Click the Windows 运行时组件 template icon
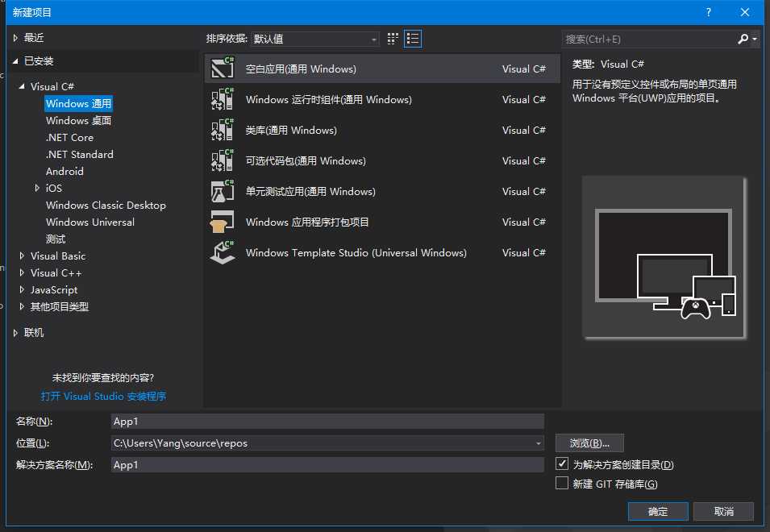 coord(223,99)
